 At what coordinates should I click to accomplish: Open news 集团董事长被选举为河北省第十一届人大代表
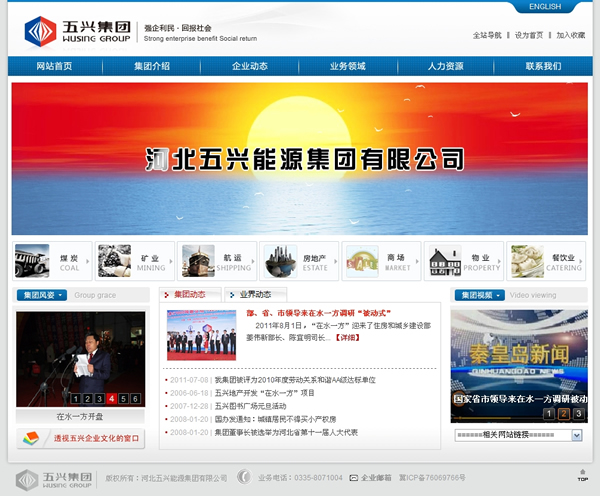286,432
